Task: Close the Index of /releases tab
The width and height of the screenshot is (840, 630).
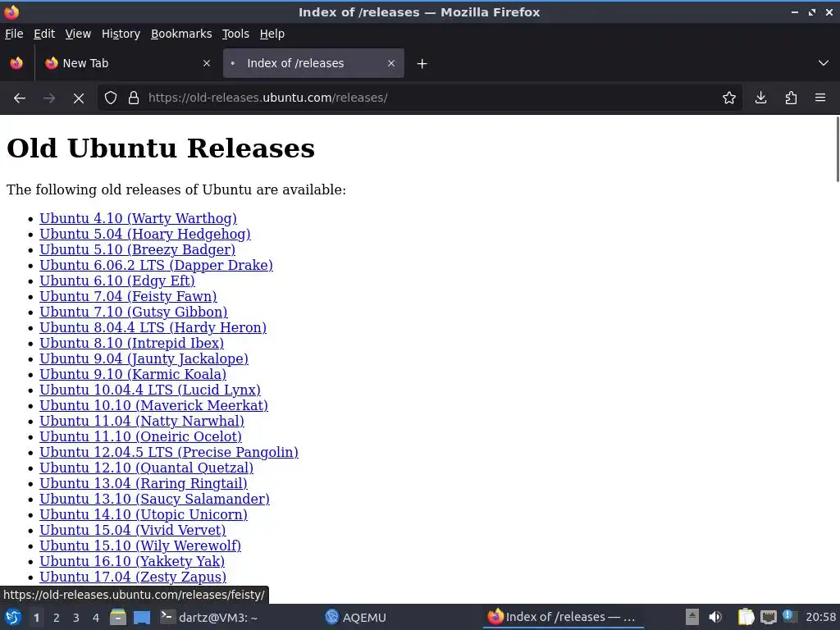Action: coord(391,63)
